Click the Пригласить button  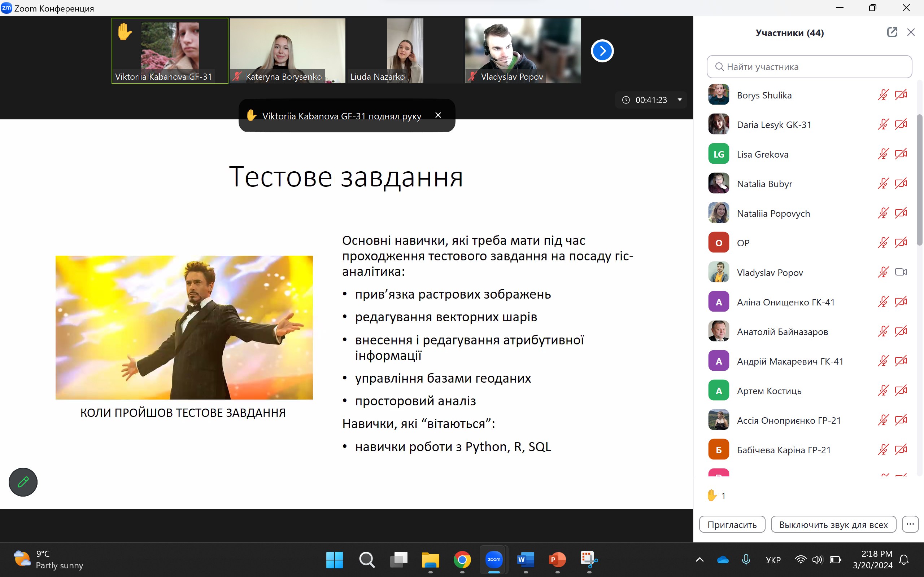[x=732, y=524]
